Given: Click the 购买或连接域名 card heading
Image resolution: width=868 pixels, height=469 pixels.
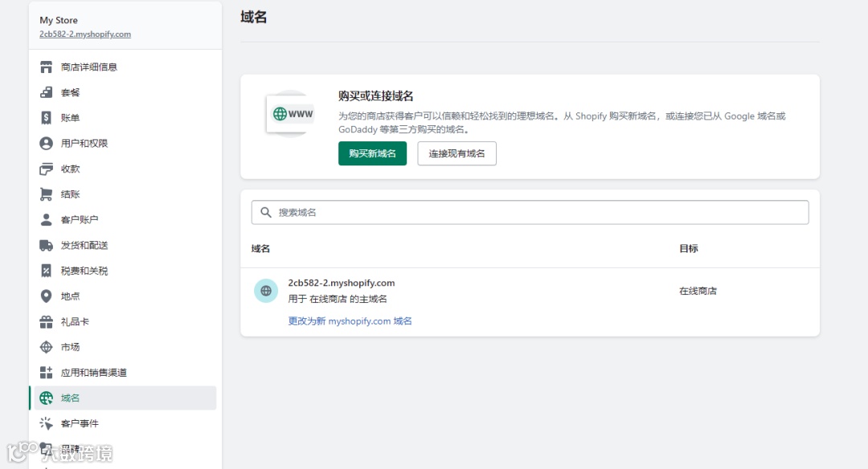Looking at the screenshot, I should [x=376, y=96].
